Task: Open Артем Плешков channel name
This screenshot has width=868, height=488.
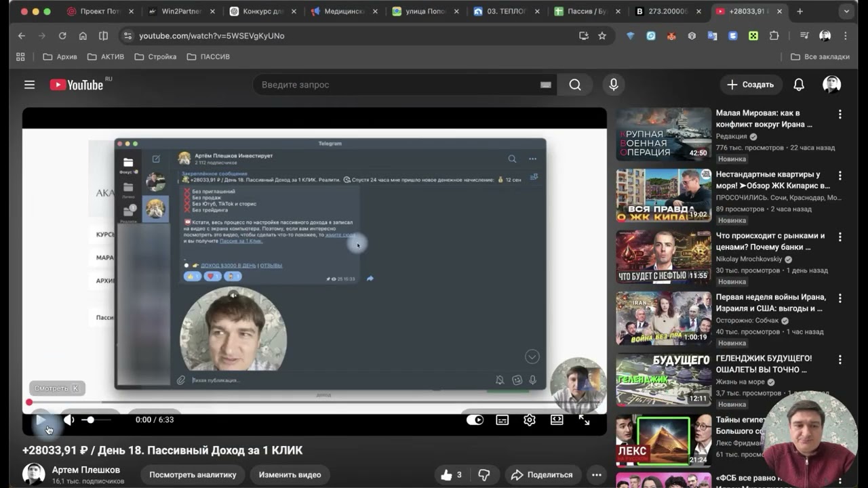Action: coord(86,470)
